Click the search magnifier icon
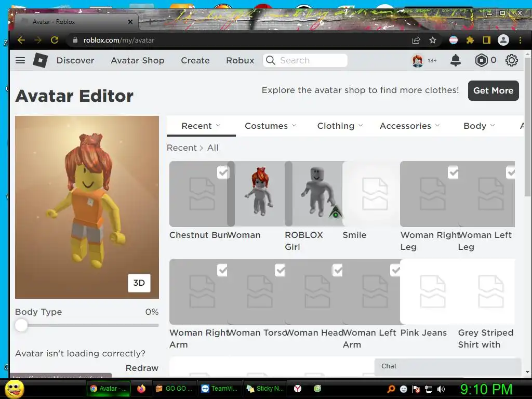The width and height of the screenshot is (532, 399). (x=270, y=60)
